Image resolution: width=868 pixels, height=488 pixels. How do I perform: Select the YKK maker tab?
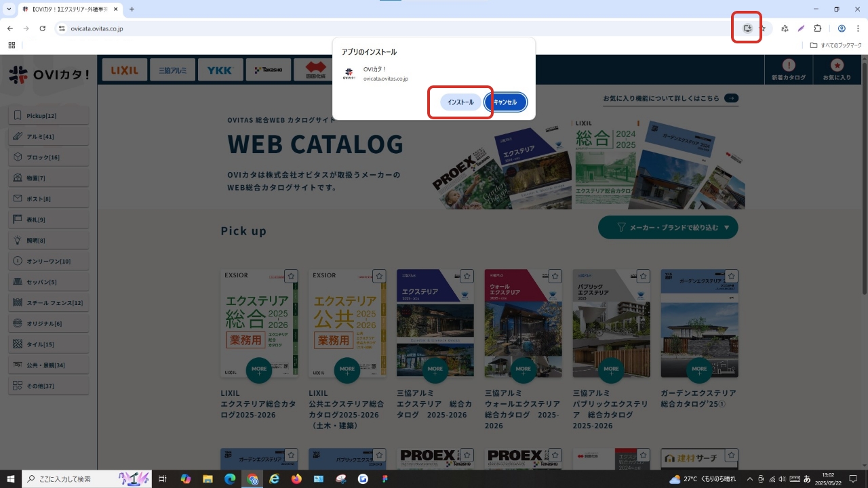pos(220,70)
